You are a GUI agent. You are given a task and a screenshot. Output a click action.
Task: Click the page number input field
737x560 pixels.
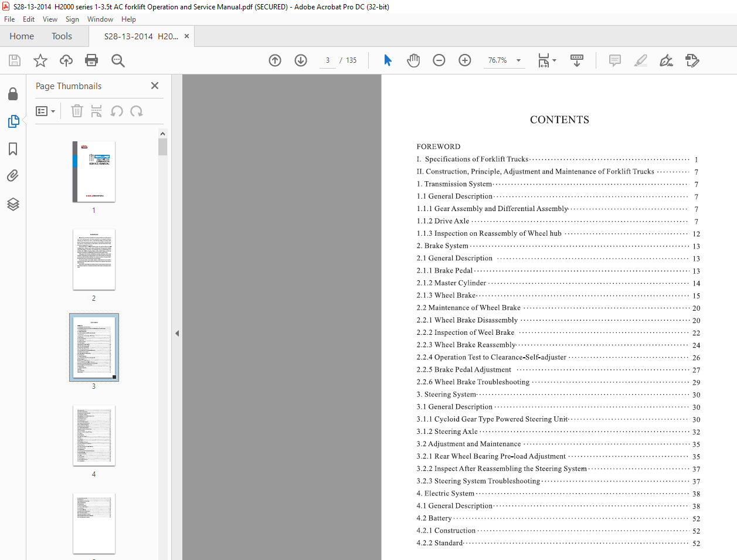pyautogui.click(x=328, y=60)
